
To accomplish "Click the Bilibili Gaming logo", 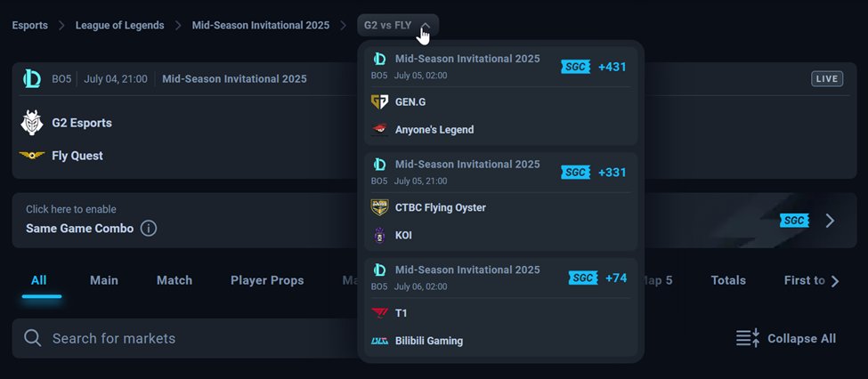I will coord(379,341).
